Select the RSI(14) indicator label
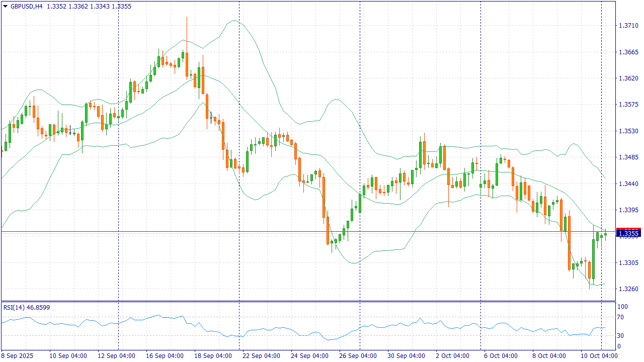 14,307
